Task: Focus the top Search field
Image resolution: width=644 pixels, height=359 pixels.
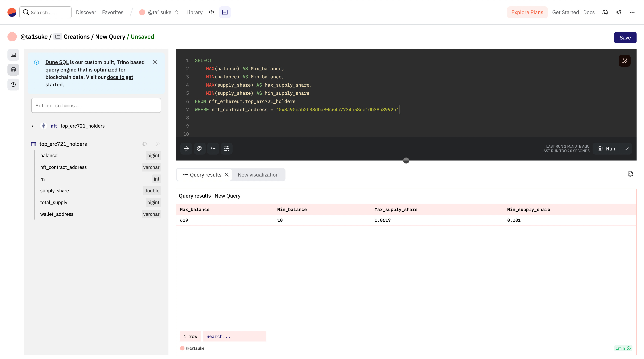Action: coord(45,12)
